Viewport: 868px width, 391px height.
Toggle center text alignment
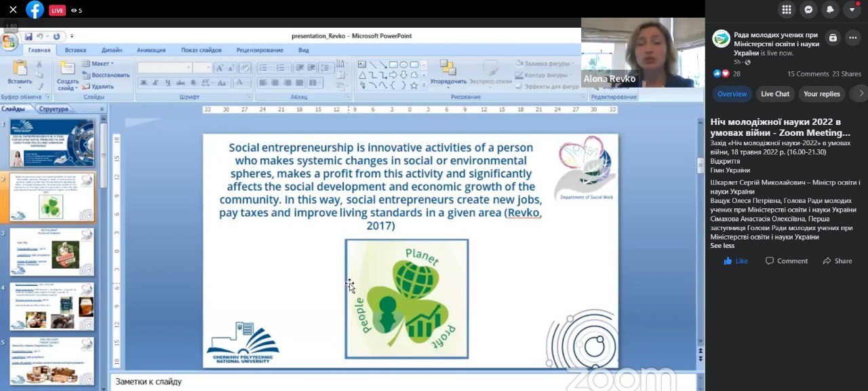pos(275,83)
